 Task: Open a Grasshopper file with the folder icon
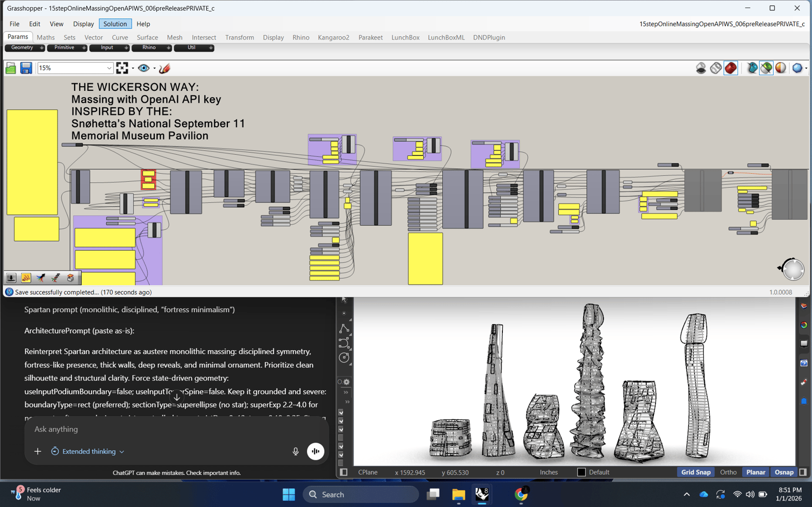pyautogui.click(x=11, y=68)
